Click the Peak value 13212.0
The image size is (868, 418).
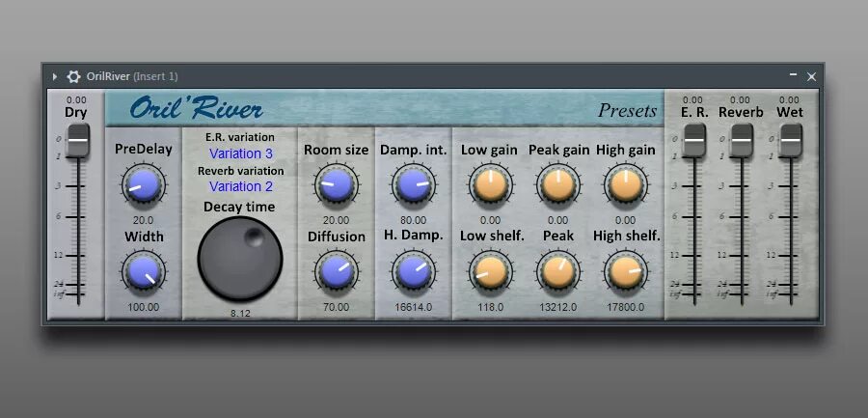tap(558, 307)
